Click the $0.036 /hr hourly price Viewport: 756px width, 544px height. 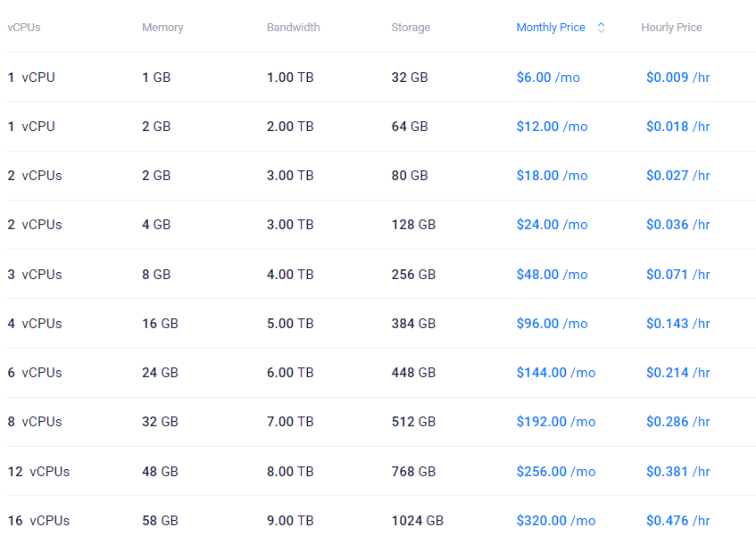677,225
